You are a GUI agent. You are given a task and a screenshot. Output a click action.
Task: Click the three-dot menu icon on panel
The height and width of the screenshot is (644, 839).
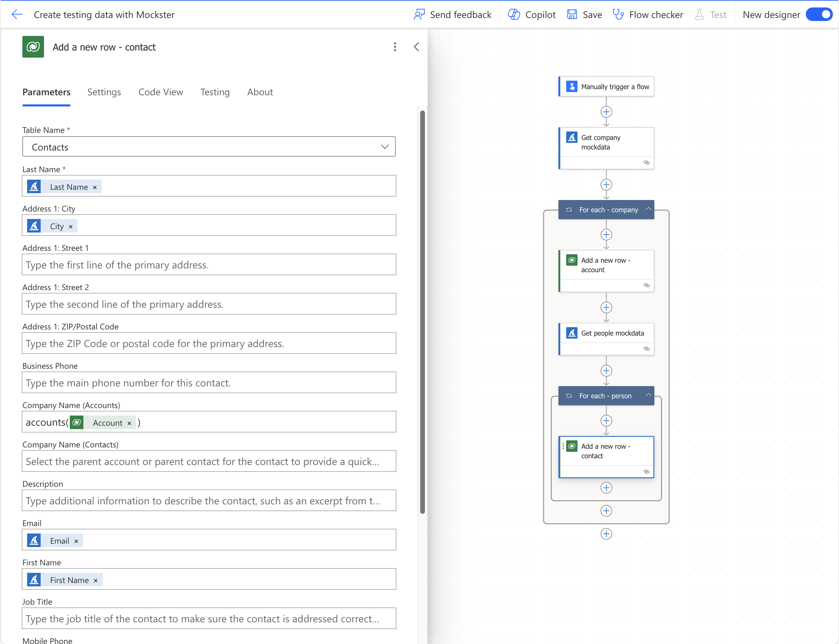click(x=395, y=47)
